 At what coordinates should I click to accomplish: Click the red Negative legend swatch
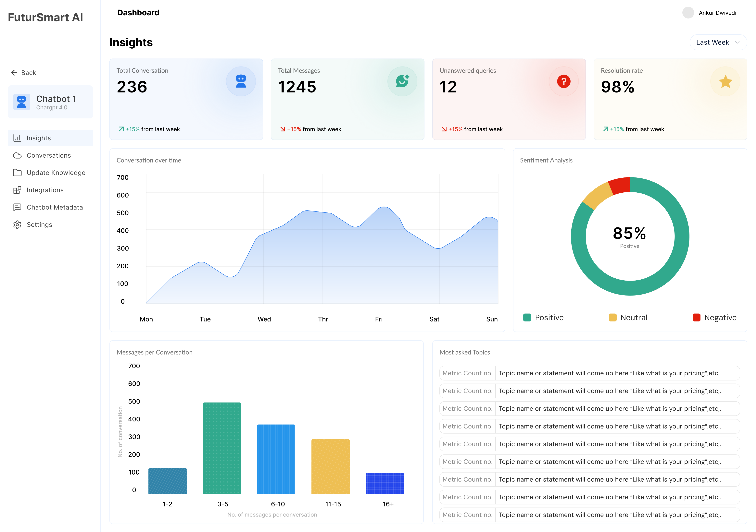tap(696, 318)
